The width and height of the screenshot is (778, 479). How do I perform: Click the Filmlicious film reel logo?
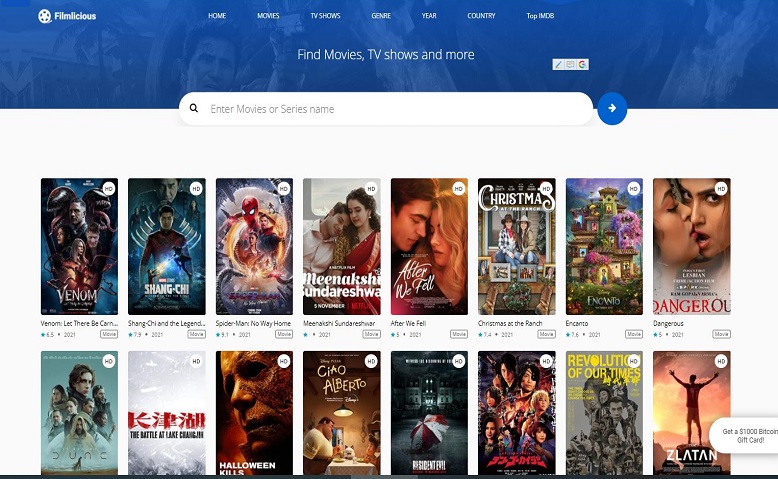point(45,16)
